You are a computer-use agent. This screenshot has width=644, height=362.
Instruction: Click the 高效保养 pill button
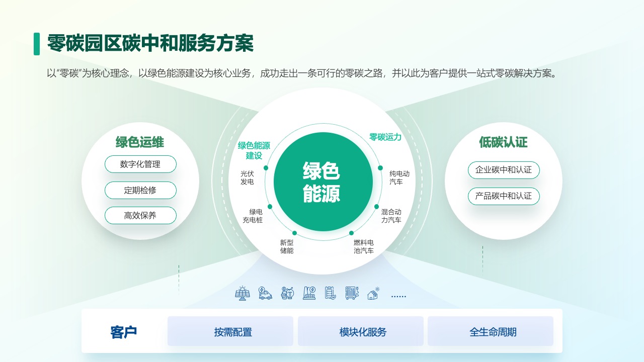140,216
